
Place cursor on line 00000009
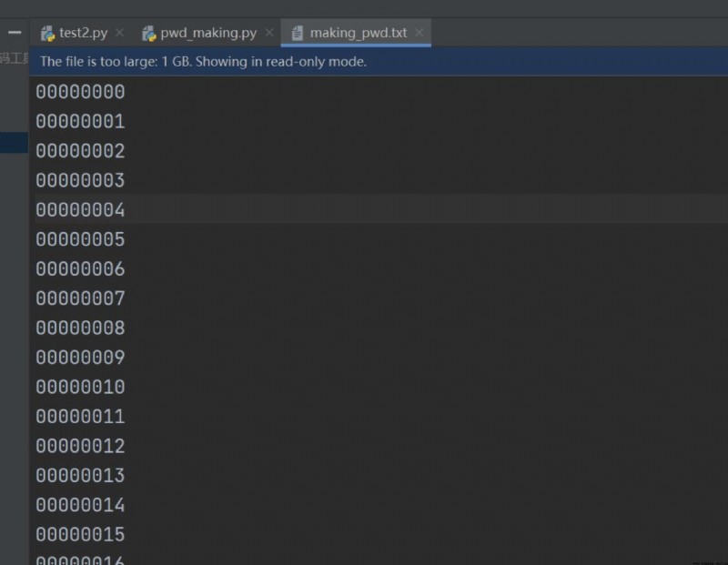pyautogui.click(x=80, y=358)
